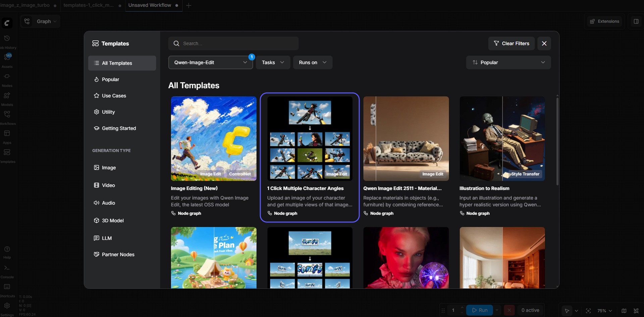Filter by Audio generation type

pyautogui.click(x=122, y=203)
